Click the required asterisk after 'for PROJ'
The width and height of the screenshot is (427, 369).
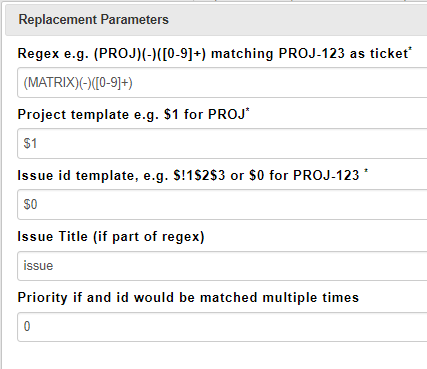248,111
